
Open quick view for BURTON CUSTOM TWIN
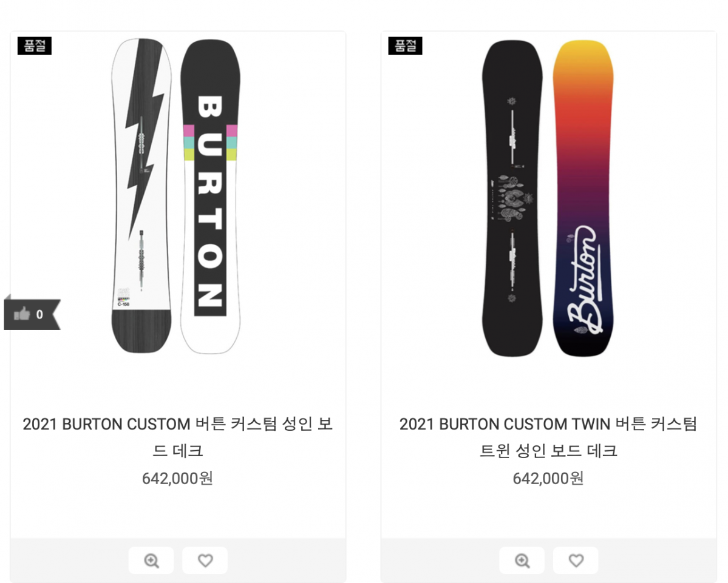pos(522,561)
